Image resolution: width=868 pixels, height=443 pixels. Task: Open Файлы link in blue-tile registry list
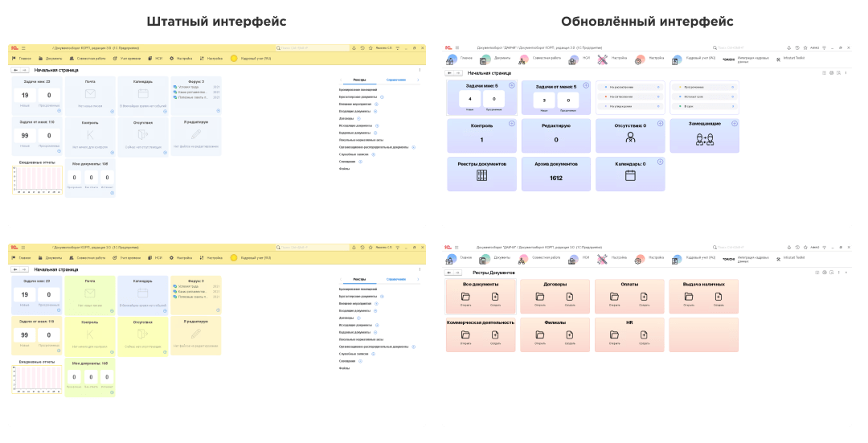pyautogui.click(x=344, y=169)
